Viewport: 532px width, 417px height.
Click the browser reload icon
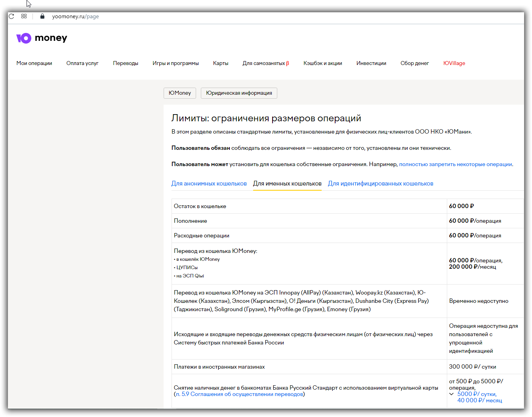coord(11,16)
